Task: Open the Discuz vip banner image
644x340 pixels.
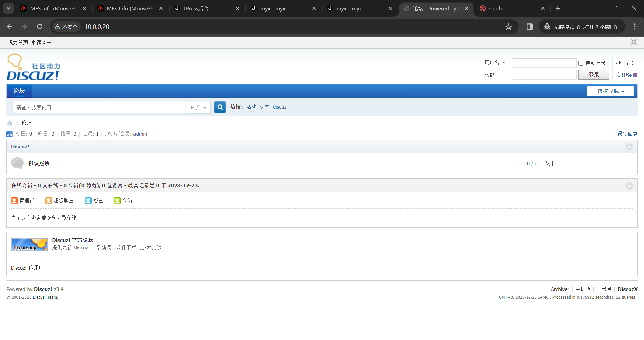Action: pos(30,244)
